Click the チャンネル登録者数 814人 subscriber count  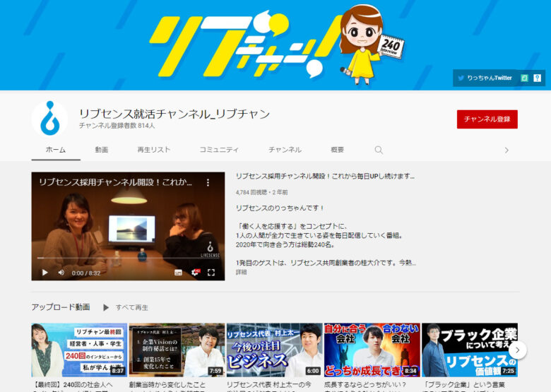117,126
